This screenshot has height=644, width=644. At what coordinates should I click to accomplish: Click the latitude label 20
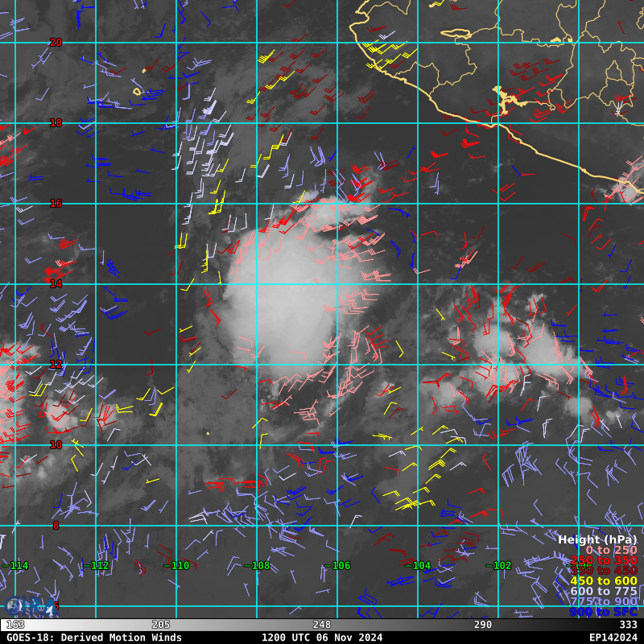coord(56,43)
